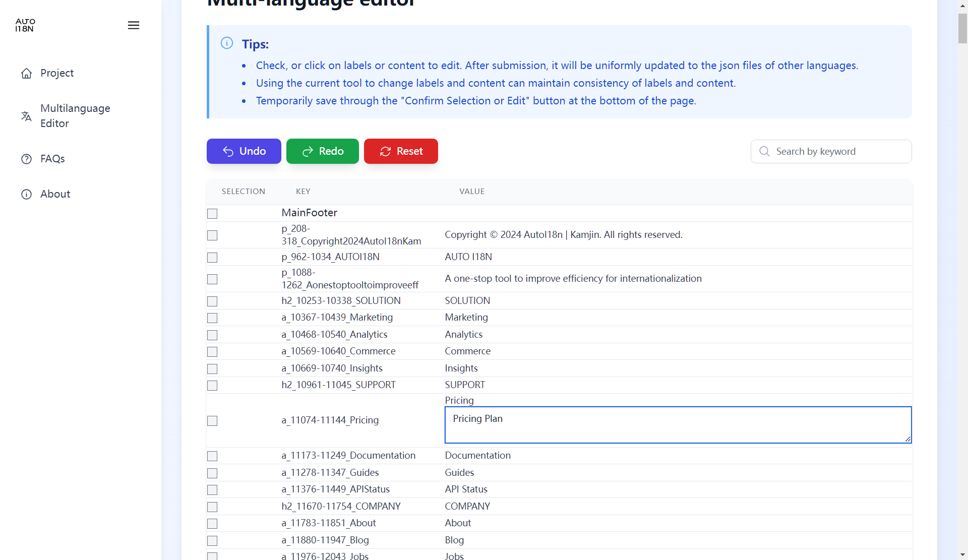
Task: Click the Multilanguage Editor translate icon
Action: pyautogui.click(x=27, y=116)
